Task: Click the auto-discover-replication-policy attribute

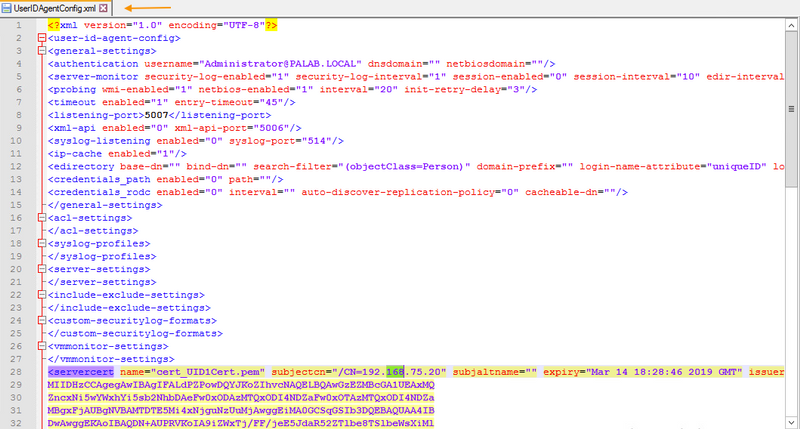Action: [x=408, y=192]
